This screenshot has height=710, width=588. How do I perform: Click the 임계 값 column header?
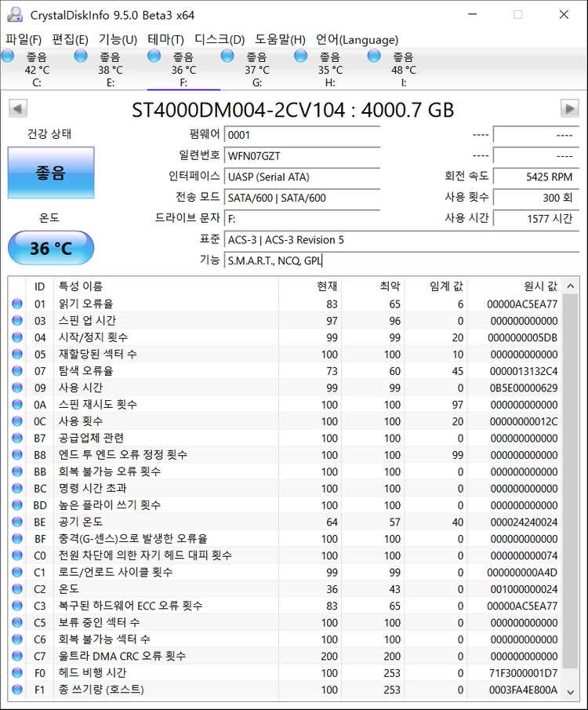click(x=436, y=286)
